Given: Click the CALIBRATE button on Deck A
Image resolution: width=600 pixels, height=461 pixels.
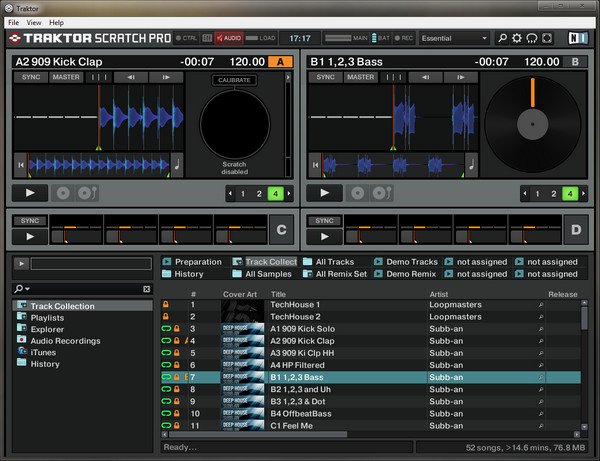Looking at the screenshot, I should [234, 80].
